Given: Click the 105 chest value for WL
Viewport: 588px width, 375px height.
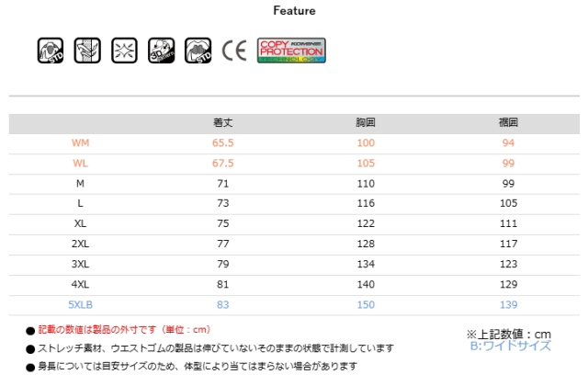Looking at the screenshot, I should 366,163.
